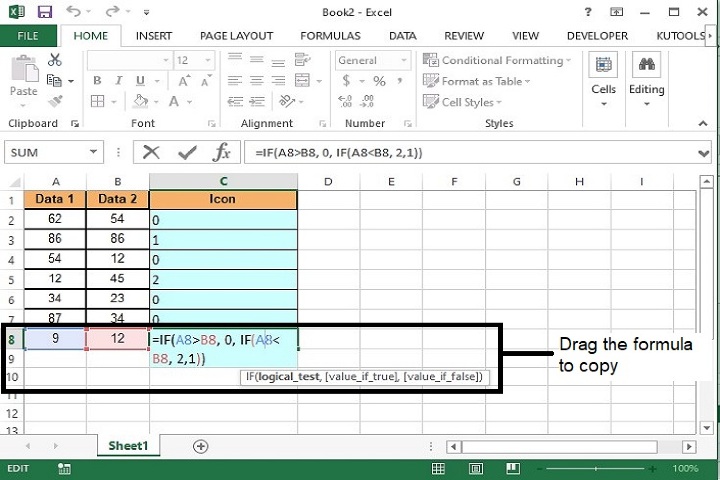Add a new sheet with plus button

coord(201,446)
